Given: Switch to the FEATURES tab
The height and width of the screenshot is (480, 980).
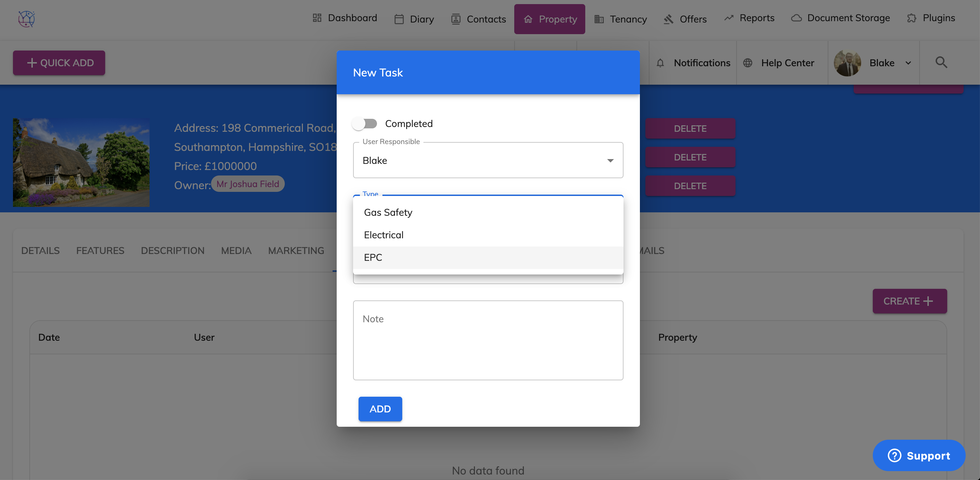Looking at the screenshot, I should (100, 251).
